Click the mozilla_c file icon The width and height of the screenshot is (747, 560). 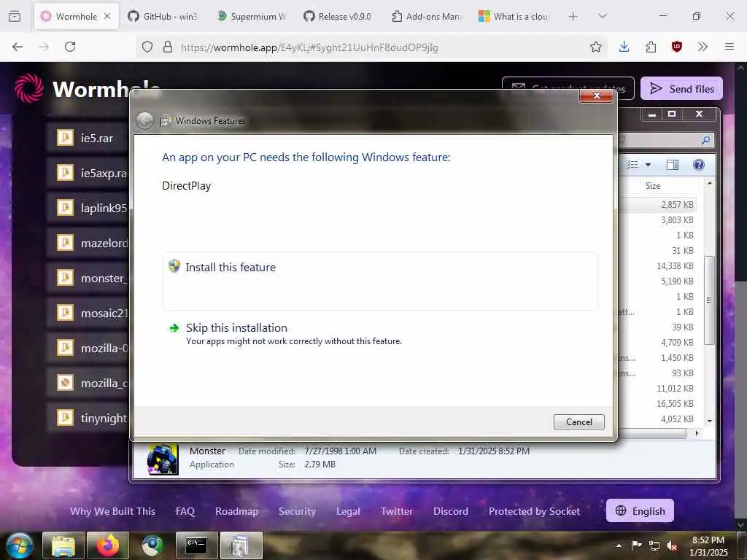pos(65,382)
